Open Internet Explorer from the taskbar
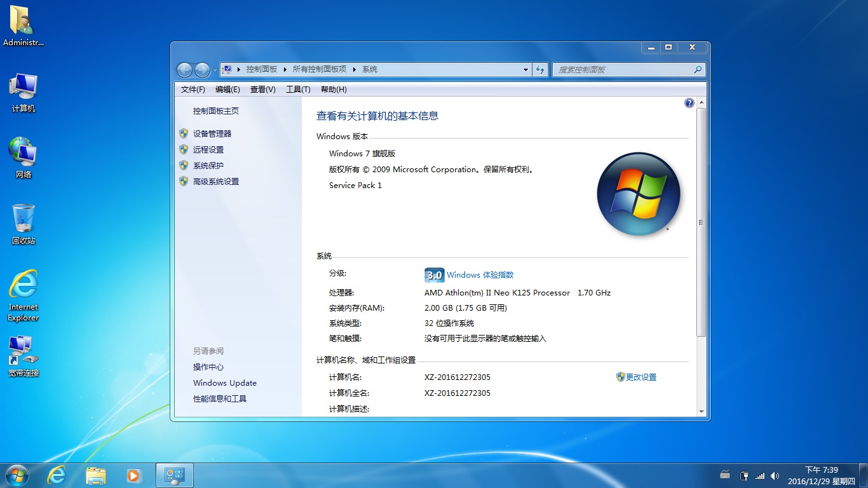 click(57, 475)
